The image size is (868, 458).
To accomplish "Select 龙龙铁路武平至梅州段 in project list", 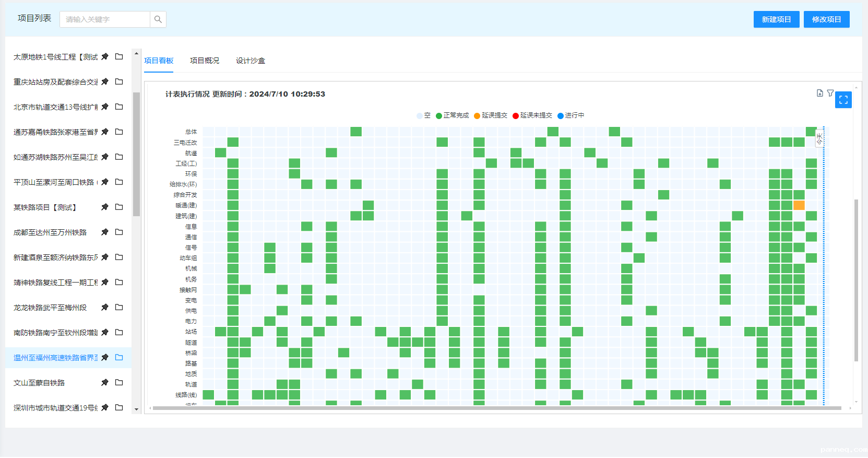I will [50, 308].
